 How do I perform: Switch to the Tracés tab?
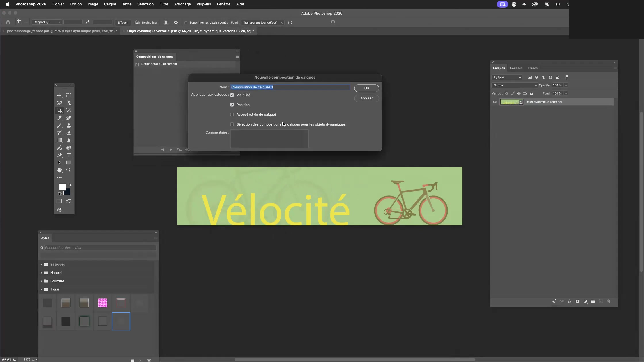pyautogui.click(x=532, y=68)
